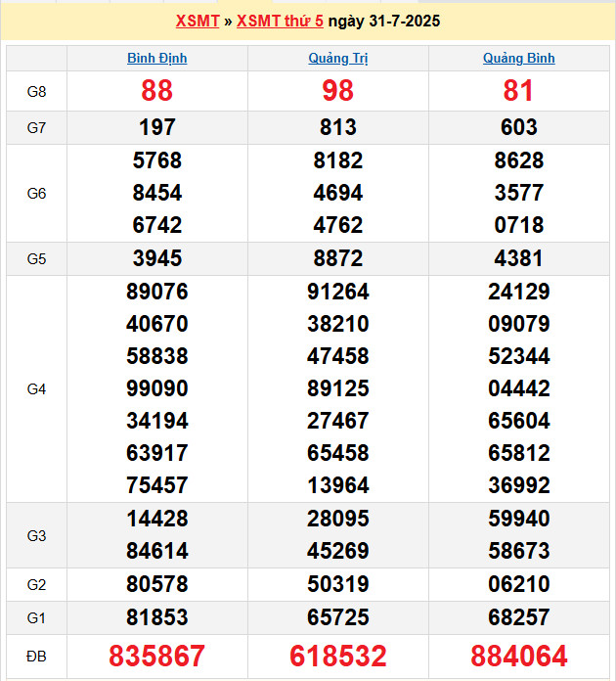
Task: Select Bình Định special prize 835867
Action: (x=157, y=656)
